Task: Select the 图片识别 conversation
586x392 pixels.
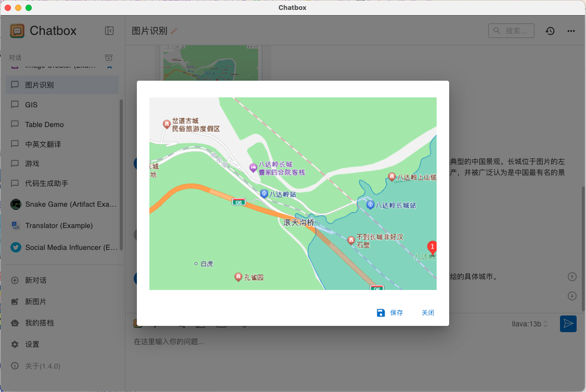Action: pyautogui.click(x=62, y=85)
